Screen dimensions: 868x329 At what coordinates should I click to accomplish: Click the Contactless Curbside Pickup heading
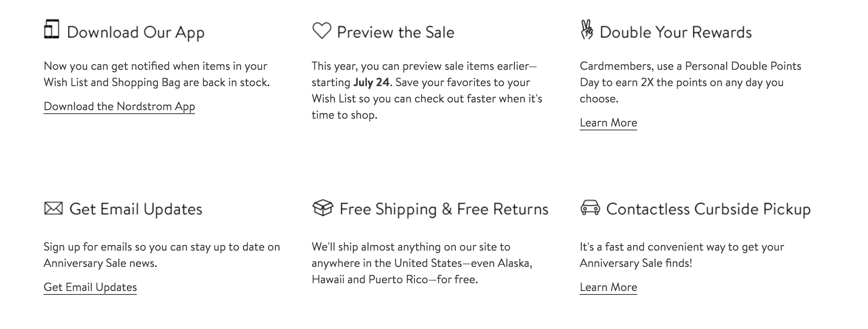[x=708, y=209]
